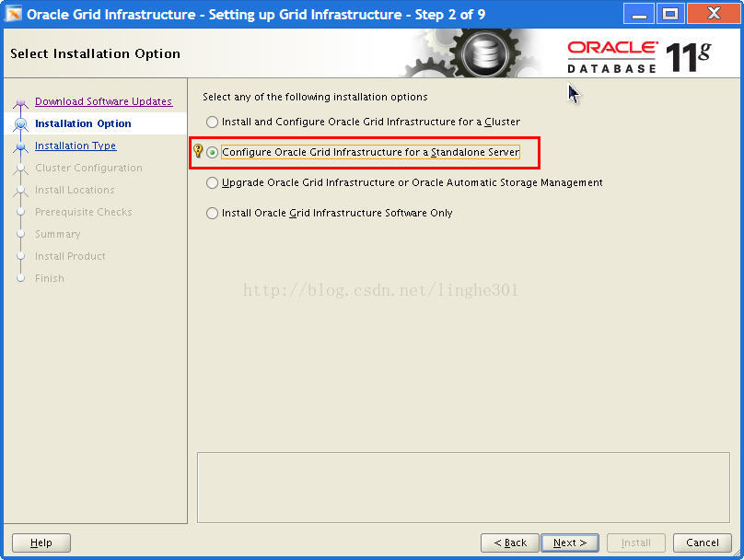Click inside the empty message area box
Image resolution: width=744 pixels, height=560 pixels.
463,487
